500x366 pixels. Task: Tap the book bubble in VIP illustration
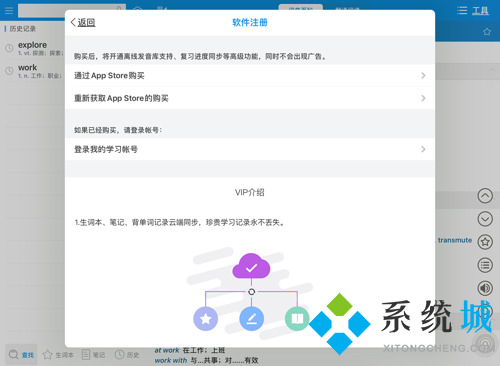pos(297,318)
